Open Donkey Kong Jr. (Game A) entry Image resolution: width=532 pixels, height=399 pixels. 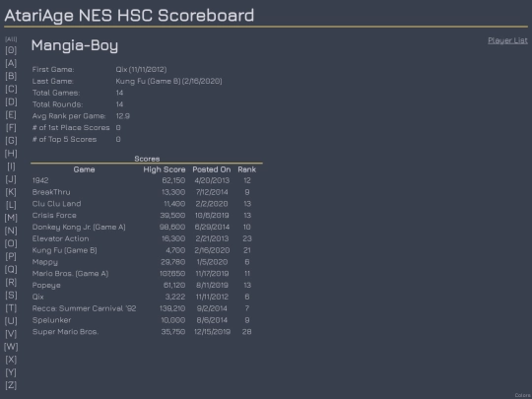point(79,227)
